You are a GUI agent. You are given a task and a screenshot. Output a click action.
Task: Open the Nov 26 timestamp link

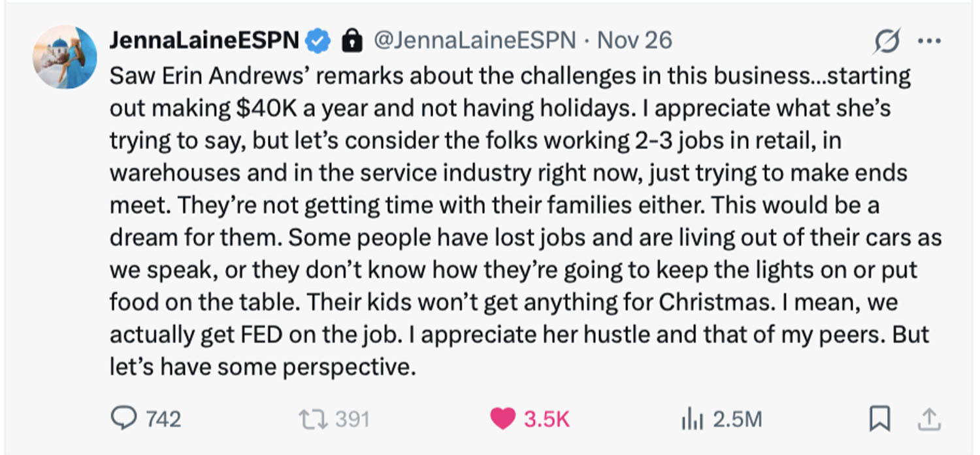point(634,41)
